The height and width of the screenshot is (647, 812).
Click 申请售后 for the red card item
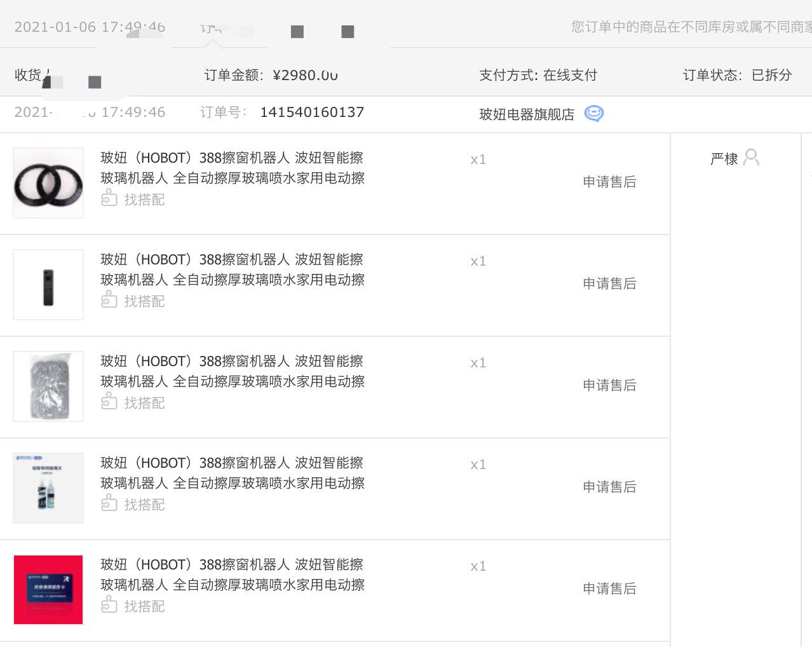(609, 589)
